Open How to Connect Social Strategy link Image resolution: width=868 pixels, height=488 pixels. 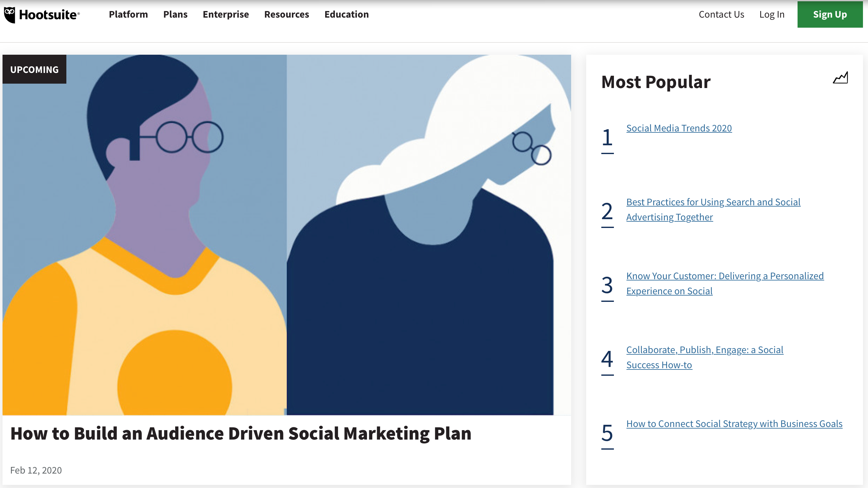(x=734, y=423)
